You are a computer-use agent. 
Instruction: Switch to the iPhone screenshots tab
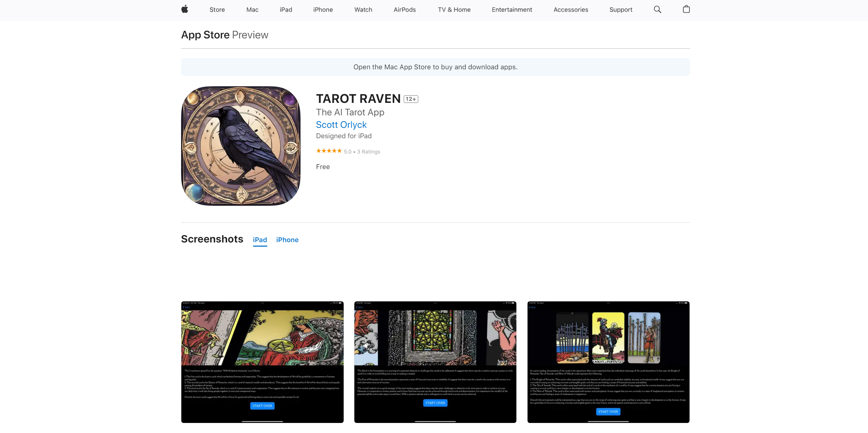[x=287, y=239]
